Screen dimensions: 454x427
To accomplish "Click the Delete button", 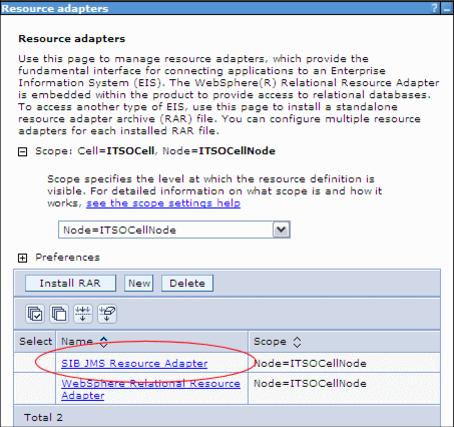I will [187, 283].
